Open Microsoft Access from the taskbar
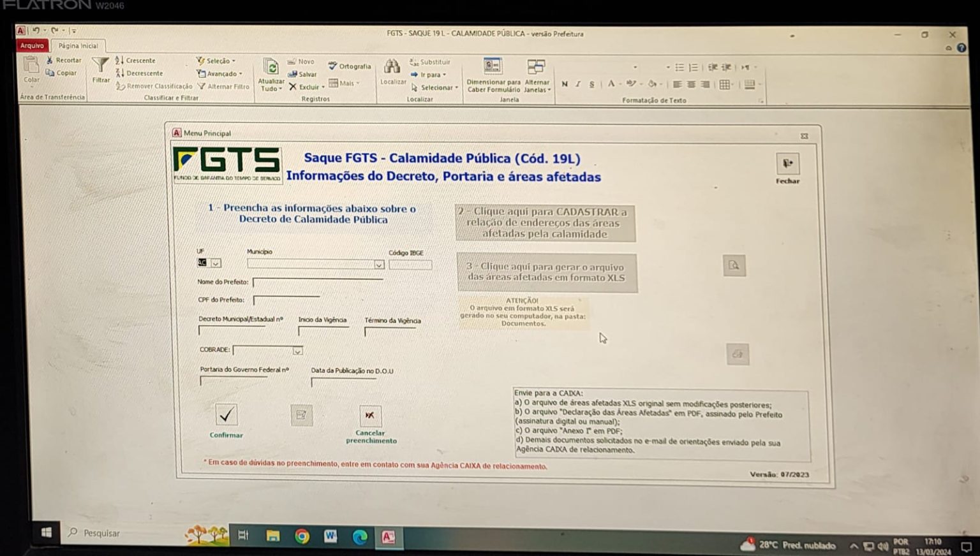Viewport: 980px width, 556px height. click(x=389, y=537)
